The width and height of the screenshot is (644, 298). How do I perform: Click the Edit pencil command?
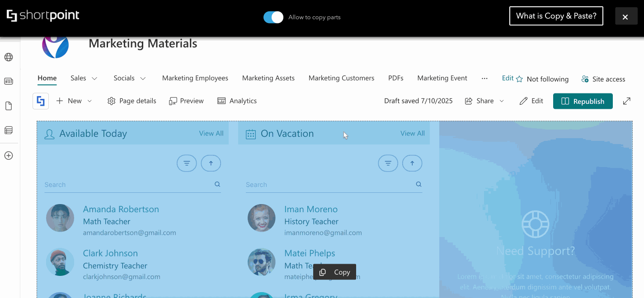click(x=531, y=101)
